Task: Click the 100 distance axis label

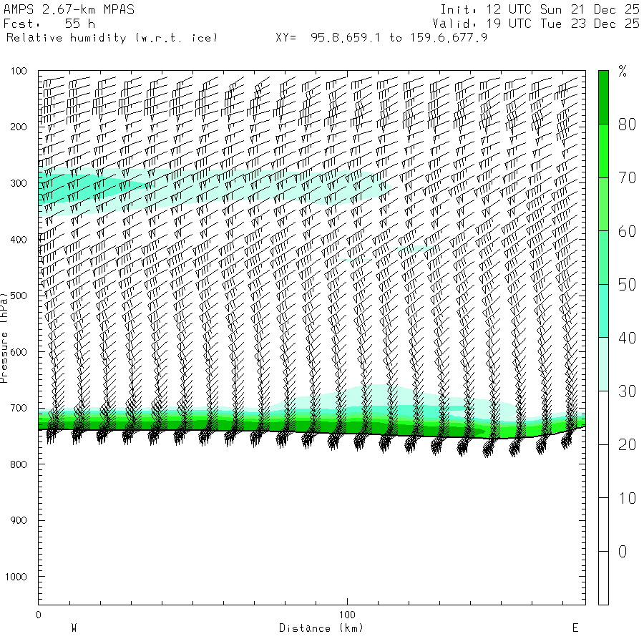Action: click(347, 615)
